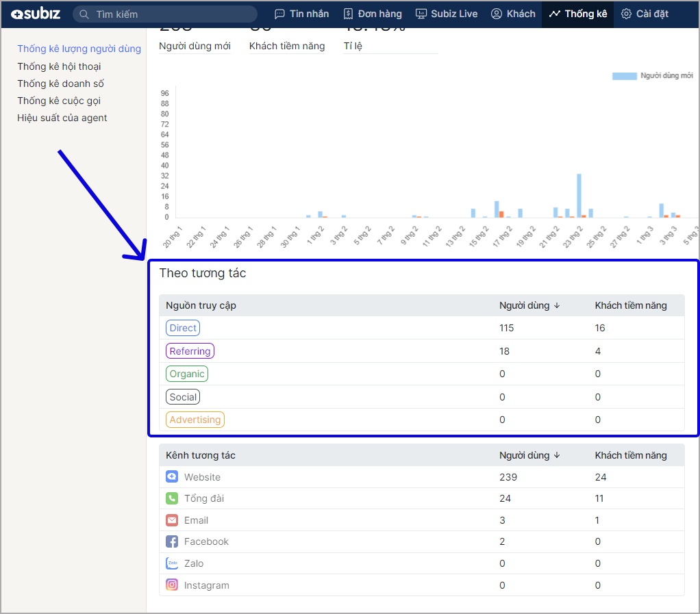Viewport: 700px width, 614px height.
Task: Open the Đơn hàng tab
Action: point(373,14)
